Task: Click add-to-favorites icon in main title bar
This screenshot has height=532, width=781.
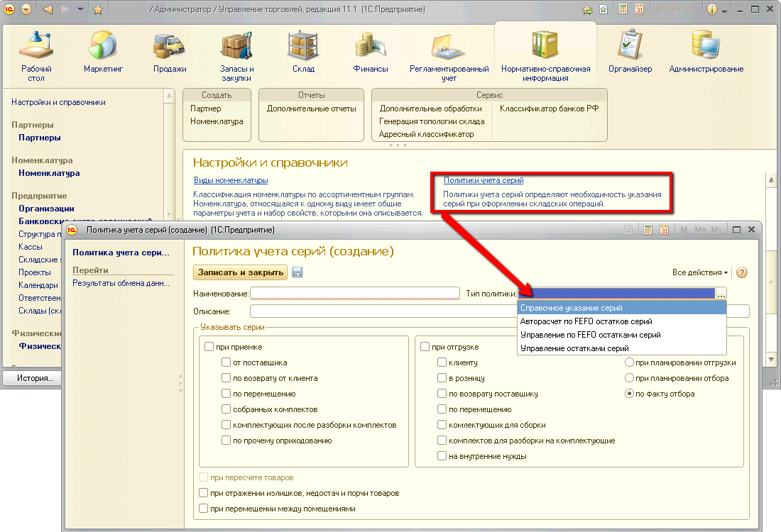Action: 588,9
